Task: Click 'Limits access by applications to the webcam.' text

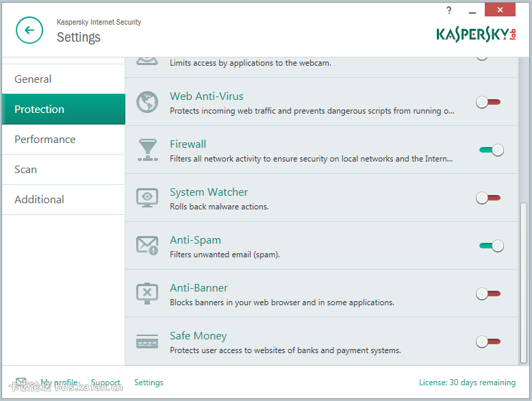Action: click(x=251, y=63)
